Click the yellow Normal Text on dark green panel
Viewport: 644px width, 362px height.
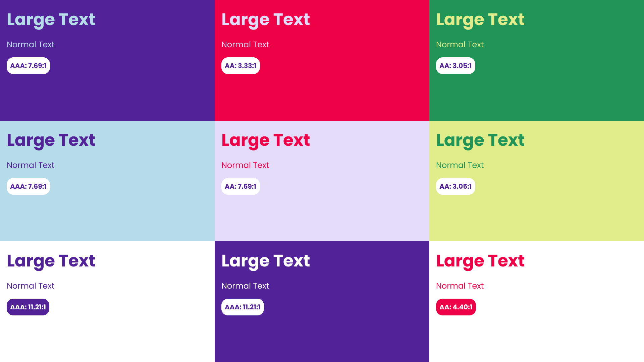coord(460,45)
